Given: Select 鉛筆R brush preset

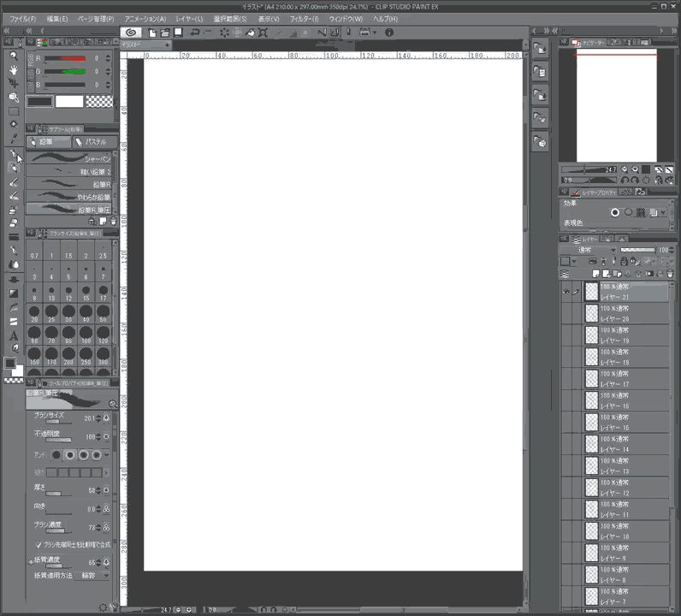Looking at the screenshot, I should tap(69, 184).
